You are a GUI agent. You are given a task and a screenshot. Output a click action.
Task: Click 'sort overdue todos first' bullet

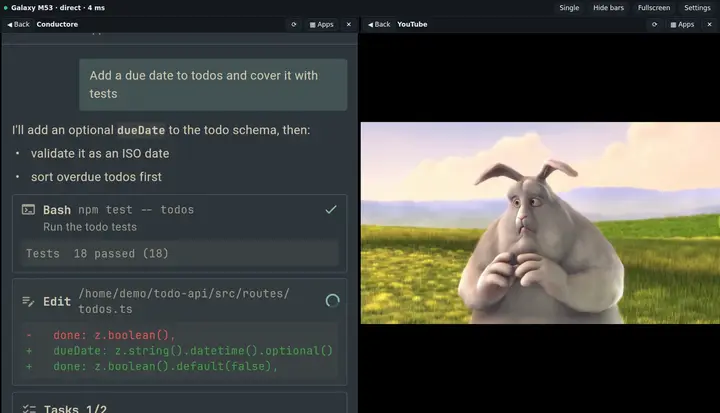96,177
